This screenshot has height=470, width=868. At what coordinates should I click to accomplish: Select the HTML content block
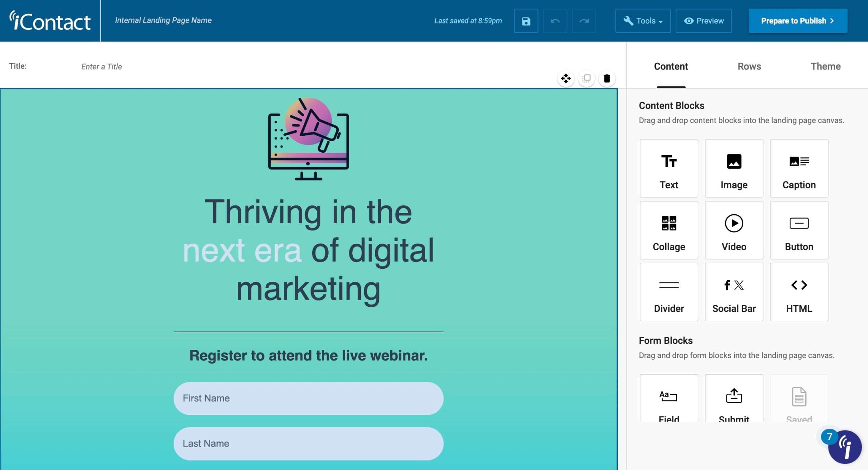pos(799,292)
